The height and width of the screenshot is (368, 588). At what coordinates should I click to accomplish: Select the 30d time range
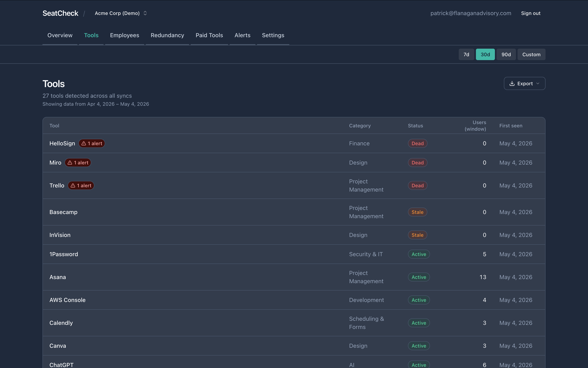(485, 55)
